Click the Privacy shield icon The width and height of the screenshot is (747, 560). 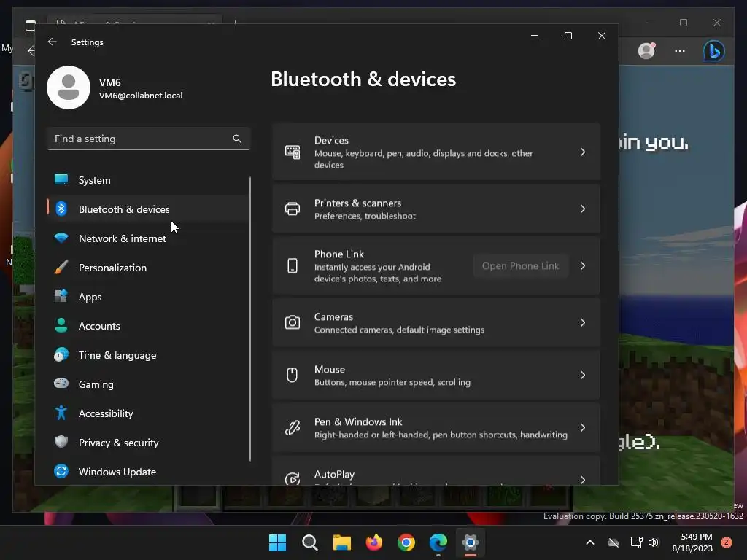pos(61,442)
